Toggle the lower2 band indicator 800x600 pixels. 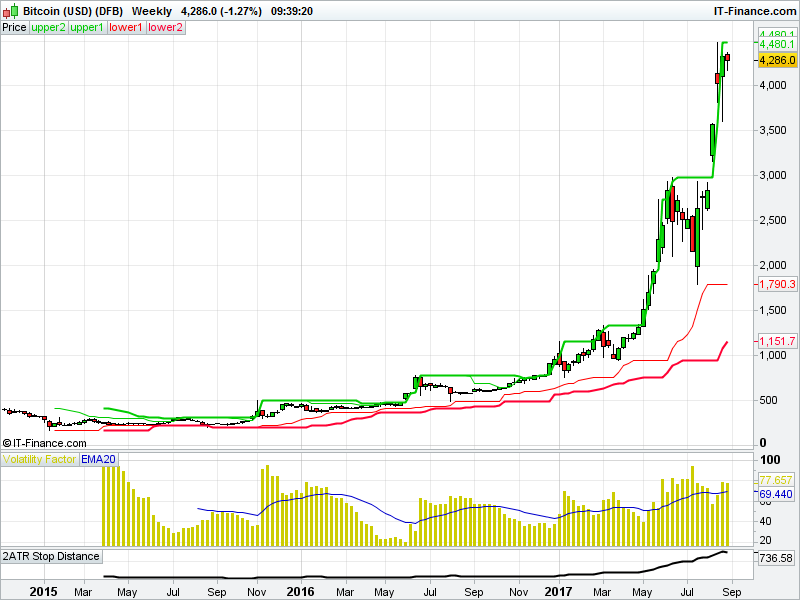tap(163, 27)
